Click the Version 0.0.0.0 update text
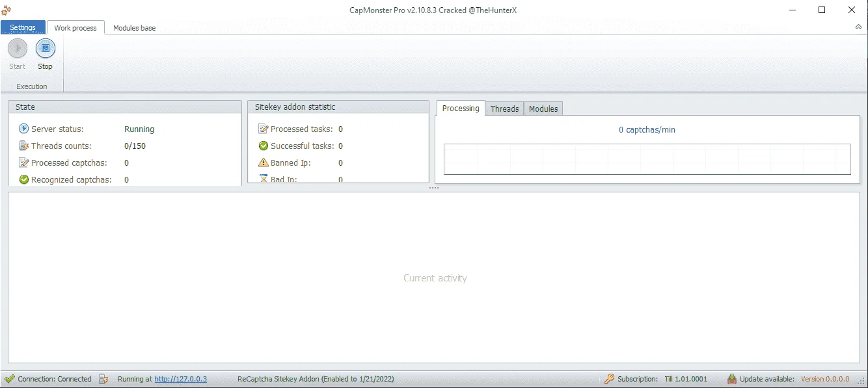Image resolution: width=868 pixels, height=388 pixels. (825, 379)
